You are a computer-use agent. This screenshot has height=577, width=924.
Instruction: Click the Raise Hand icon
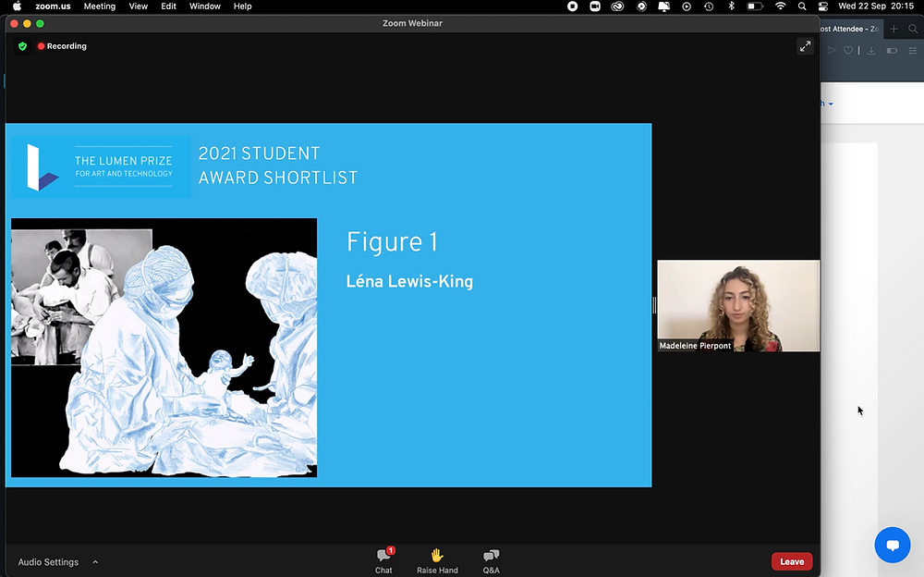(437, 555)
